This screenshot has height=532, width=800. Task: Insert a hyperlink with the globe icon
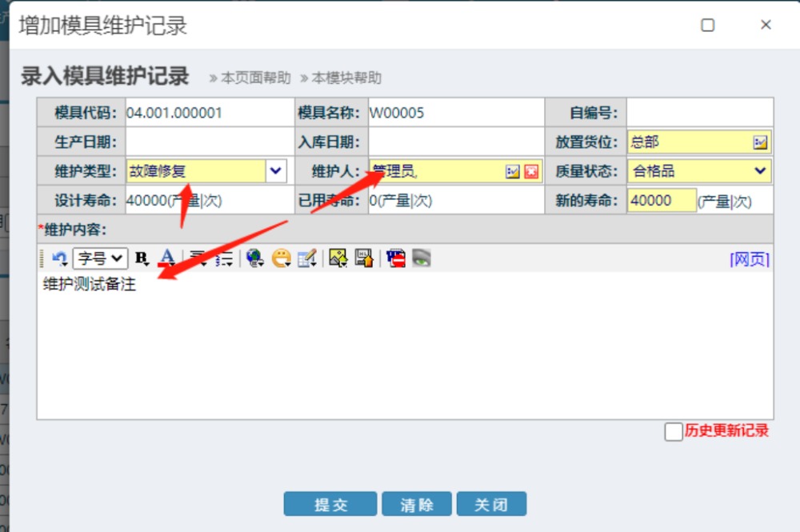255,258
